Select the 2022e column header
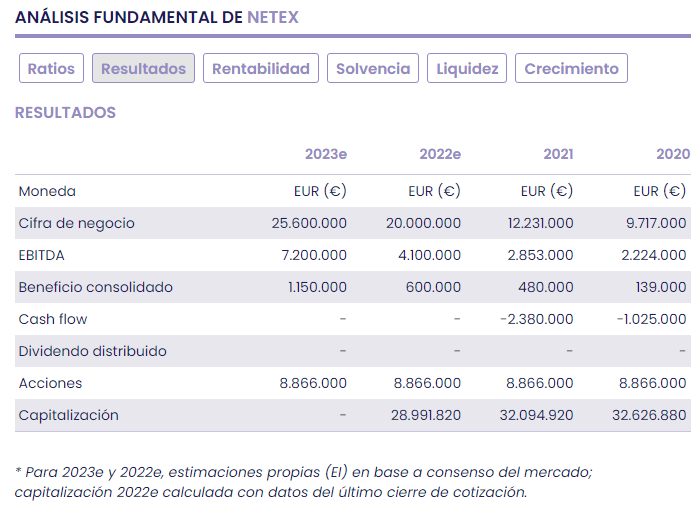 (440, 155)
